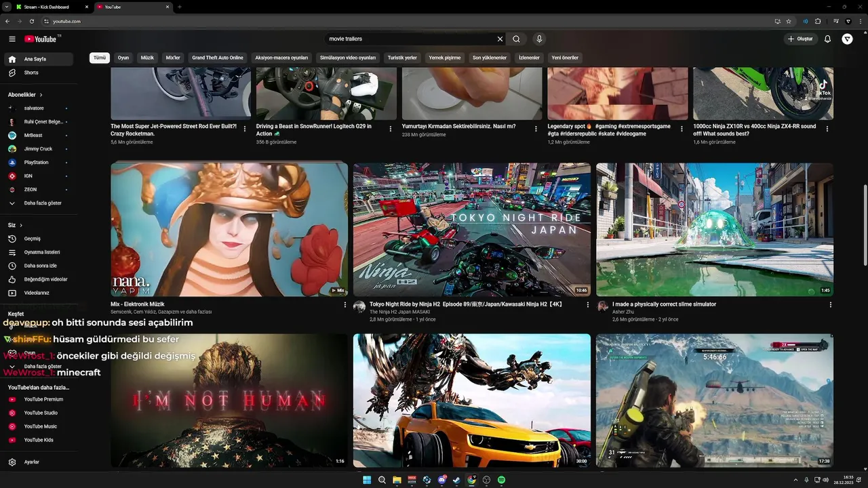Select the 'Son yüklenenler' chip
The image size is (868, 488).
click(x=490, y=58)
